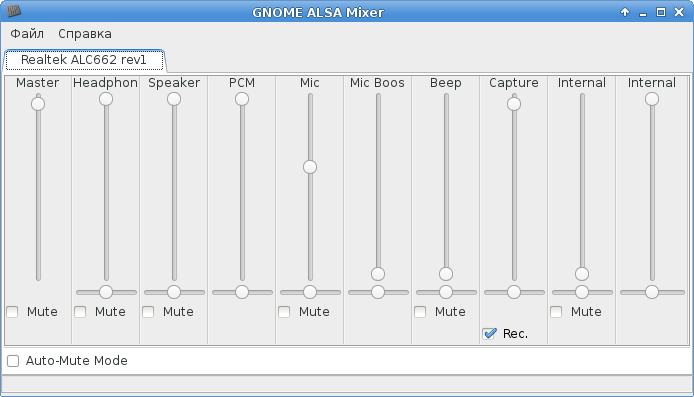This screenshot has width=694, height=397.
Task: Mute the Beep channel
Action: point(420,312)
